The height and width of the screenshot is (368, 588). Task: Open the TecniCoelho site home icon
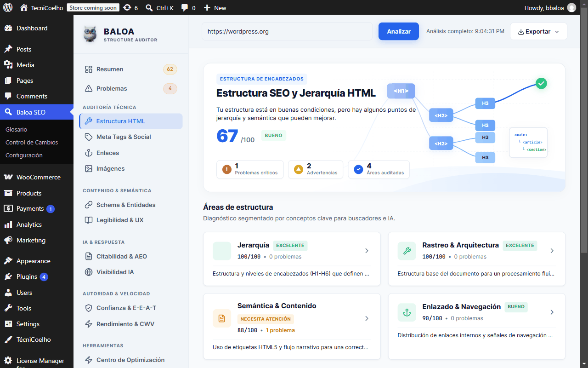[x=24, y=7]
